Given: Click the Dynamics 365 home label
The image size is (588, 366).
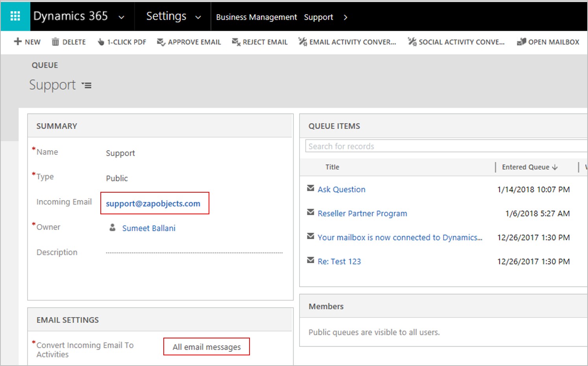Looking at the screenshot, I should [70, 16].
